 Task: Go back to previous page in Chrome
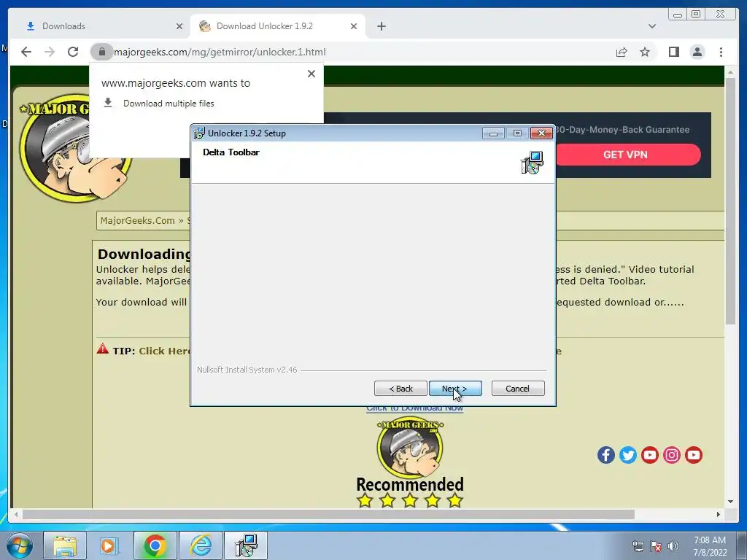pyautogui.click(x=26, y=52)
